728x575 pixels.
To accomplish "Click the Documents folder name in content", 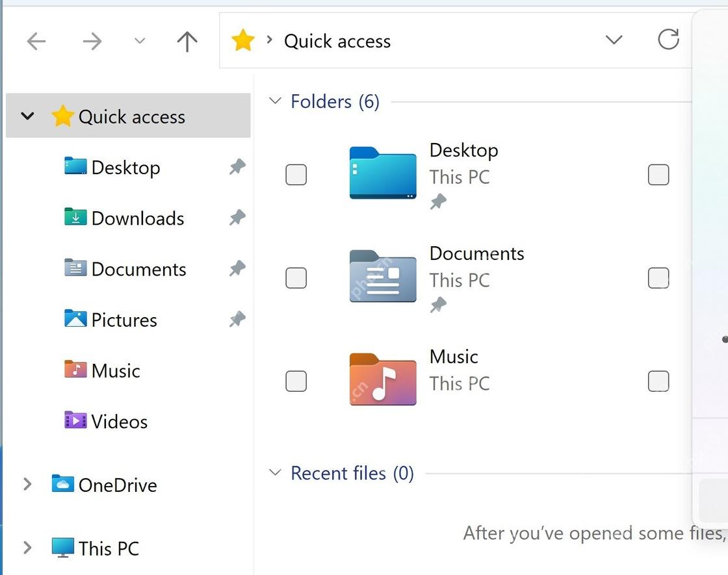I will point(477,254).
